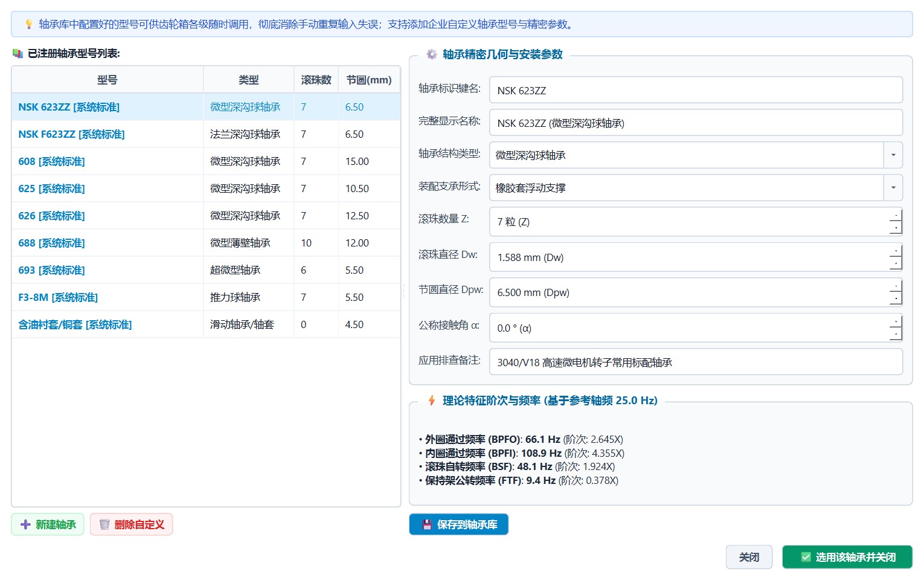Click the 12.50 pitch diameter cell

pos(369,216)
